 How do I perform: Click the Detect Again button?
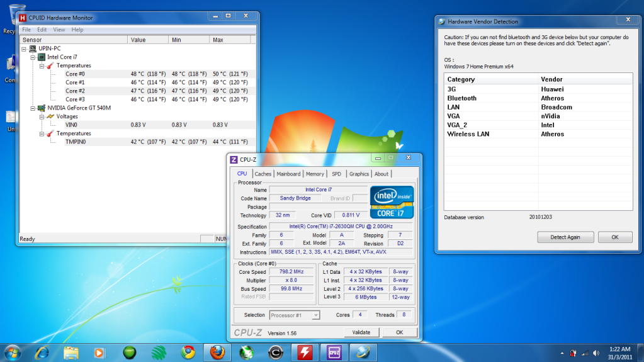(565, 237)
